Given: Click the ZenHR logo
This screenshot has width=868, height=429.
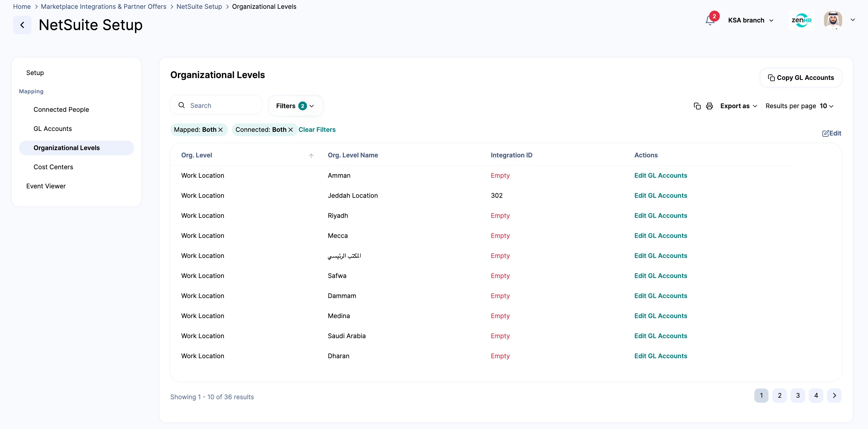Looking at the screenshot, I should tap(801, 20).
